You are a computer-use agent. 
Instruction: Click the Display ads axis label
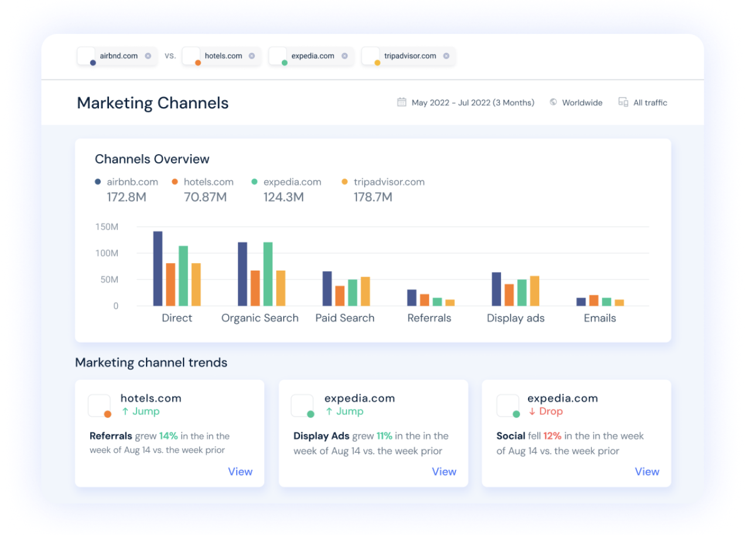(516, 318)
